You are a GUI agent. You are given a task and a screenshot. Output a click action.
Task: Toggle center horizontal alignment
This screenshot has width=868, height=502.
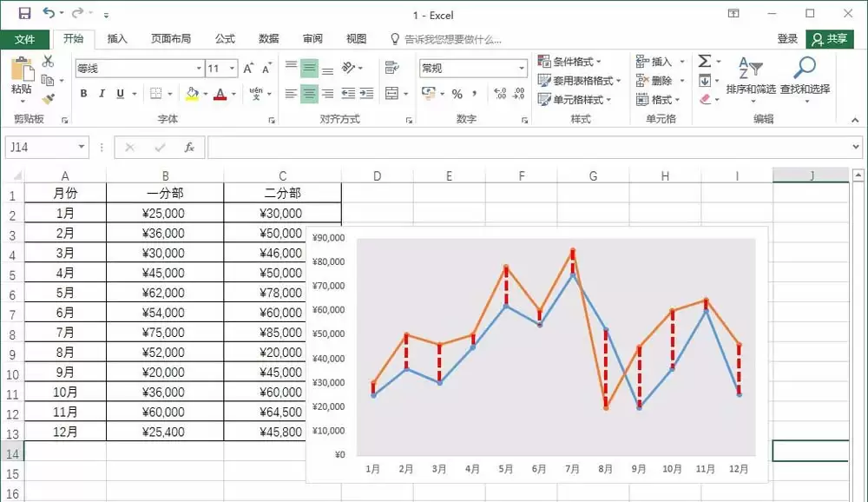click(310, 94)
